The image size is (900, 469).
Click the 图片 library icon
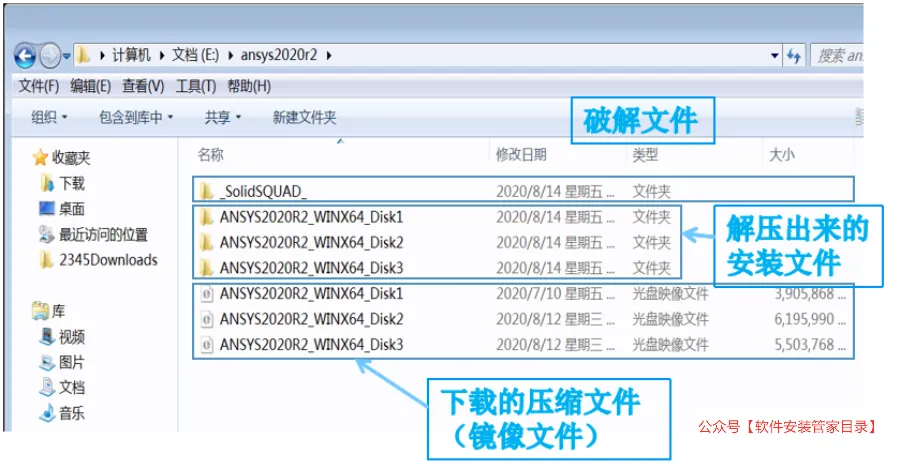pos(47,362)
